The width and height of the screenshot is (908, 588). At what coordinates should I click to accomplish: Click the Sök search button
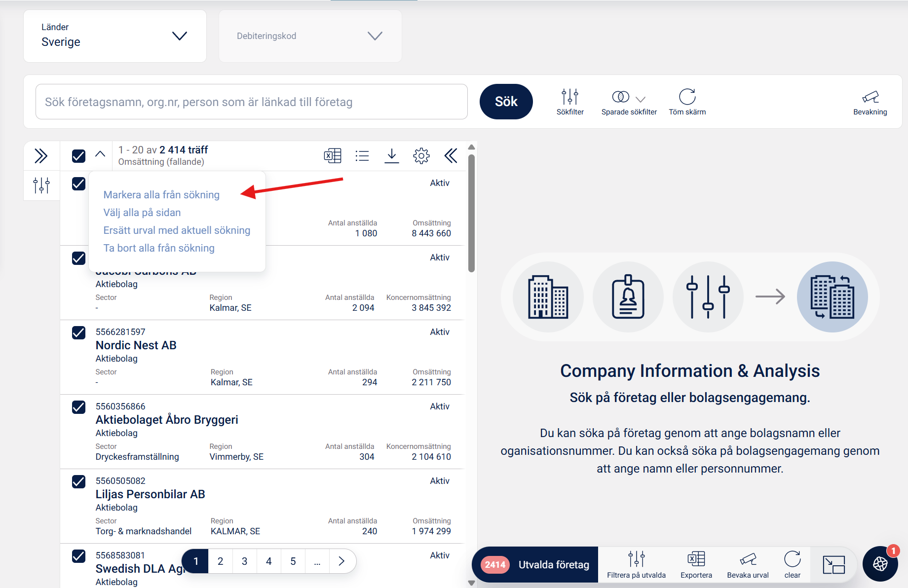coord(506,102)
